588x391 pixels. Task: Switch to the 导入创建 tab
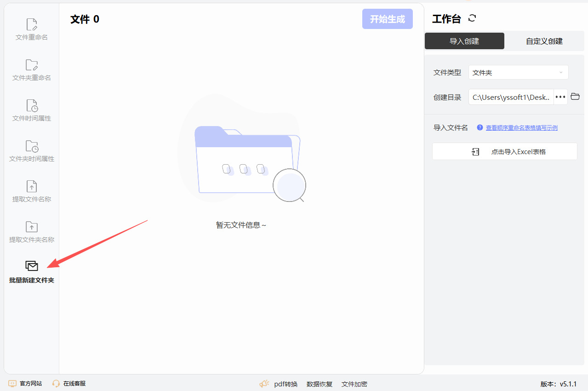(464, 41)
